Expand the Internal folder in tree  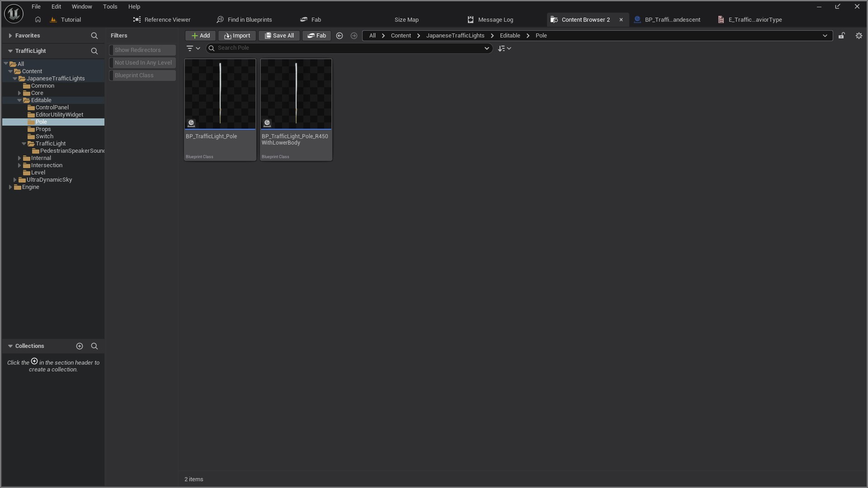19,158
